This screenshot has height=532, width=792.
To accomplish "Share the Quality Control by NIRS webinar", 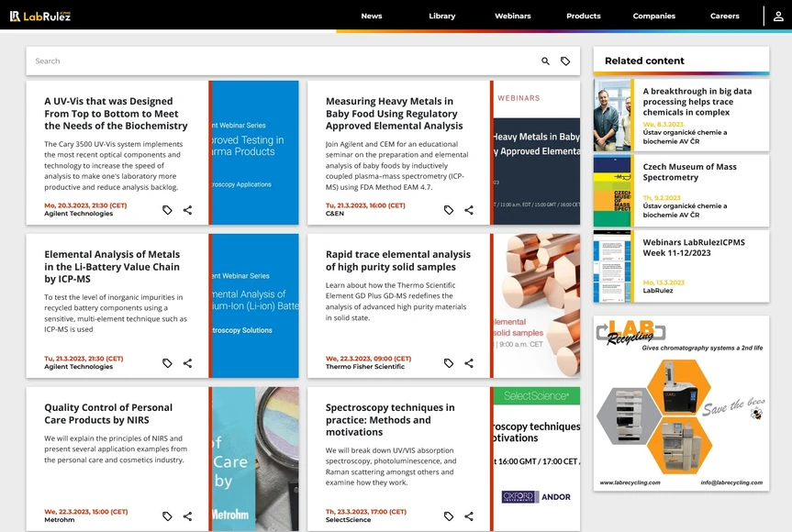I will pyautogui.click(x=187, y=515).
